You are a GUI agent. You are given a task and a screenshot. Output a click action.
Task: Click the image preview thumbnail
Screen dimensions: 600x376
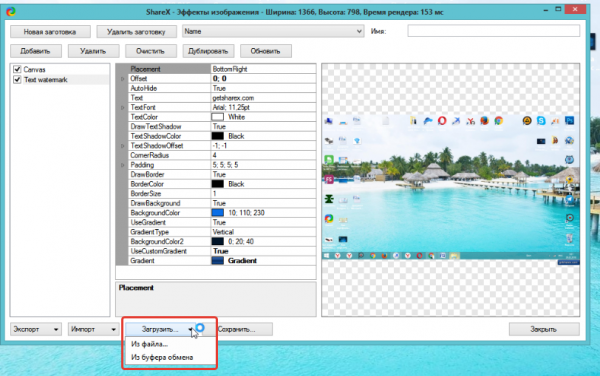pyautogui.click(x=450, y=190)
